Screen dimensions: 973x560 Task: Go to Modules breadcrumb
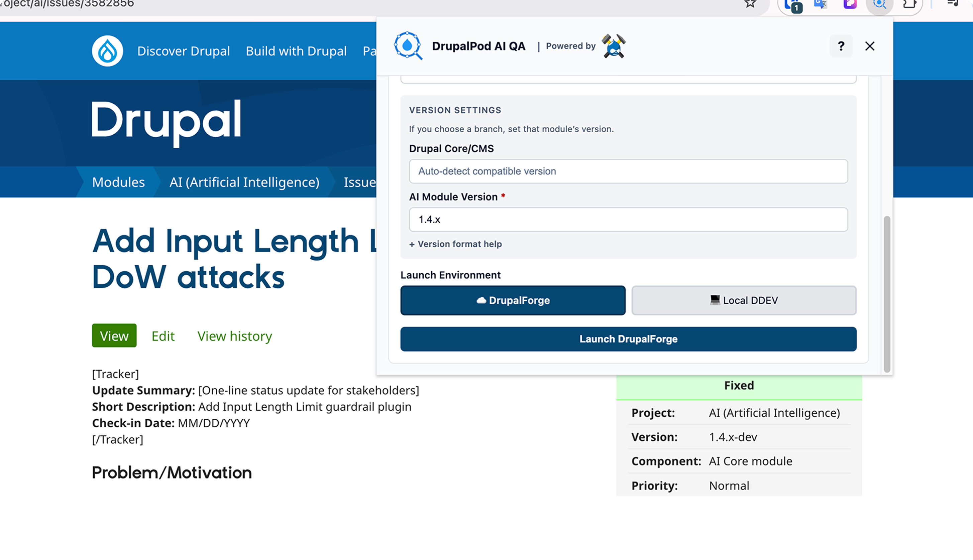(x=118, y=182)
